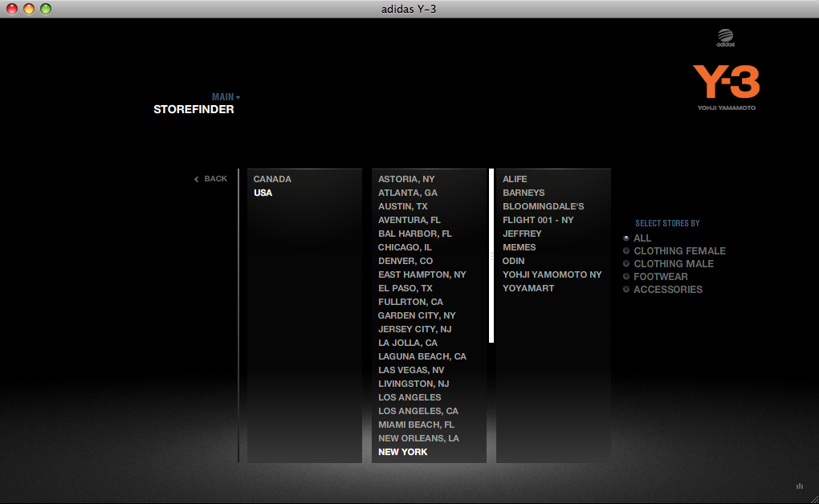This screenshot has width=819, height=504.
Task: Select CHICAGO, IL from the city list
Action: [x=405, y=247]
